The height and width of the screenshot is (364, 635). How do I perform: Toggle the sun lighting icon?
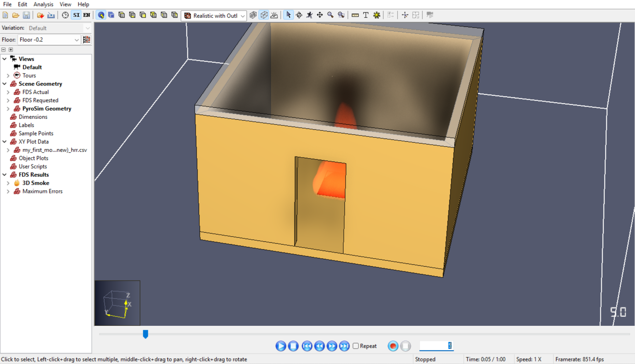click(274, 15)
